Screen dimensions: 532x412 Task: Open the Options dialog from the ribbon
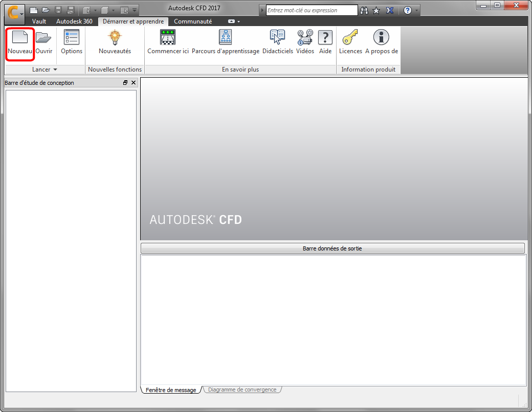pyautogui.click(x=72, y=42)
